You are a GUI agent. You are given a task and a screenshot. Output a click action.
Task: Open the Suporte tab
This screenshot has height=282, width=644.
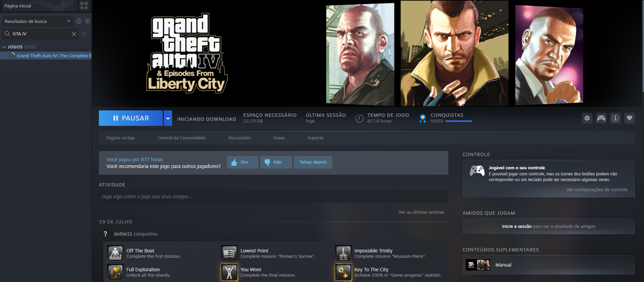coord(315,138)
